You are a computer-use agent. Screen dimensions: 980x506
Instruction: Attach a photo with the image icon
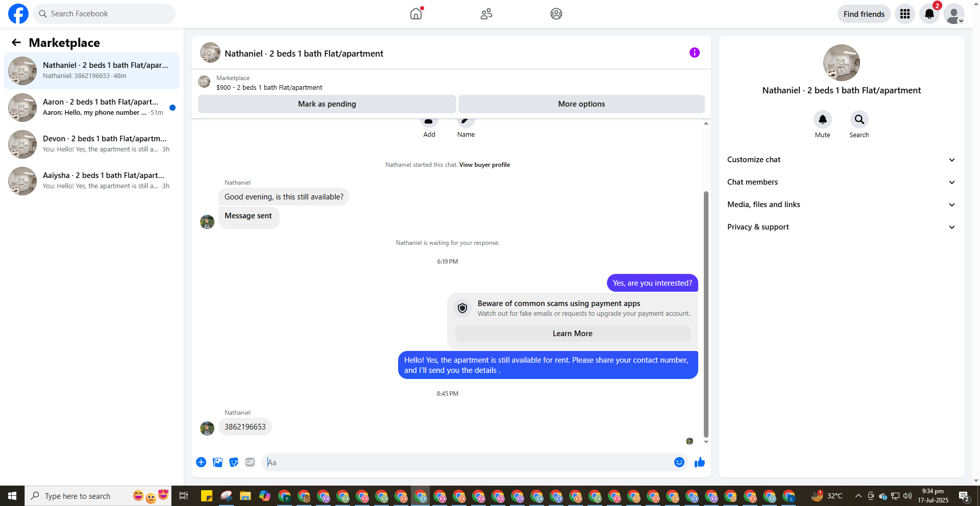pyautogui.click(x=217, y=462)
